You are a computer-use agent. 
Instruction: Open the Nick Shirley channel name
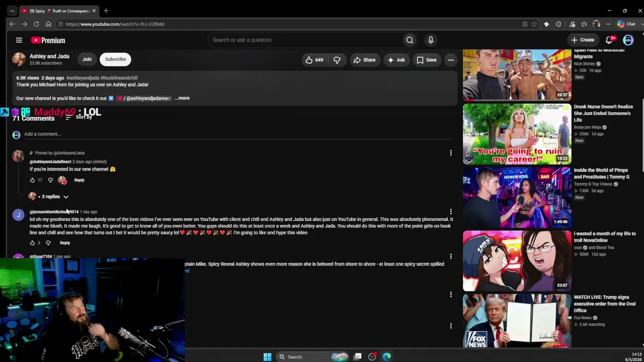point(585,64)
